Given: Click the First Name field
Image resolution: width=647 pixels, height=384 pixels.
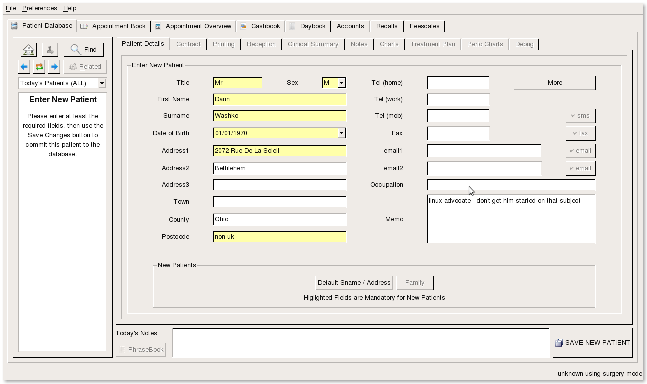Looking at the screenshot, I should pyautogui.click(x=279, y=99).
